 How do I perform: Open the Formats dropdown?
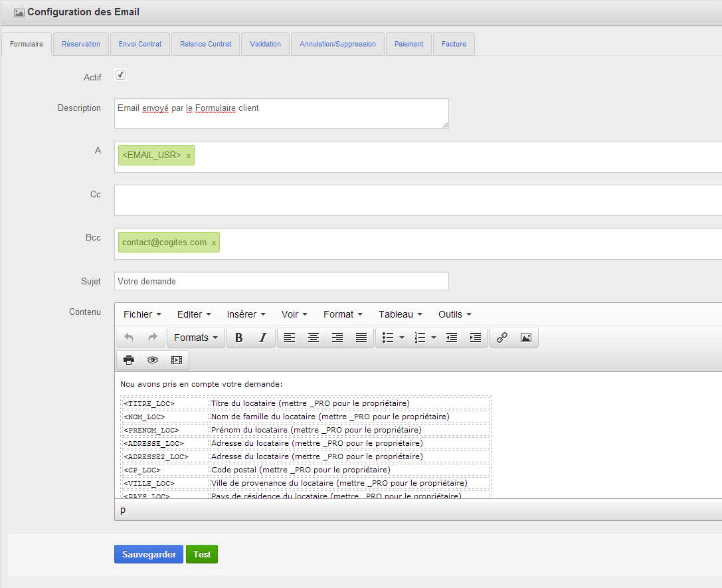[x=196, y=338]
